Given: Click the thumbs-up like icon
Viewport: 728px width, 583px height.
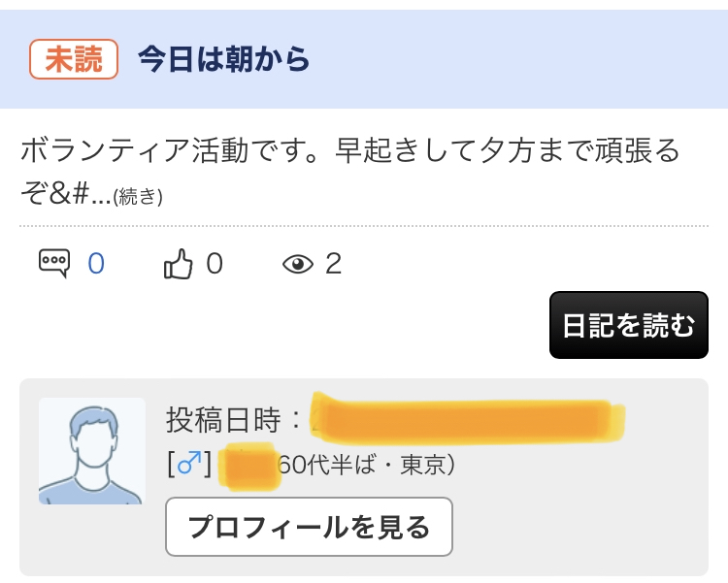Looking at the screenshot, I should coord(178,264).
